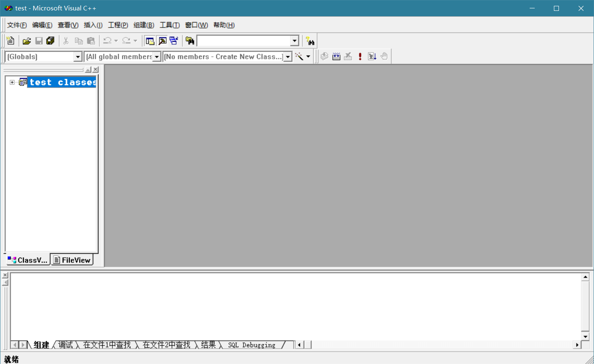
Task: Click the Build icon in build toolbar
Action: 336,56
